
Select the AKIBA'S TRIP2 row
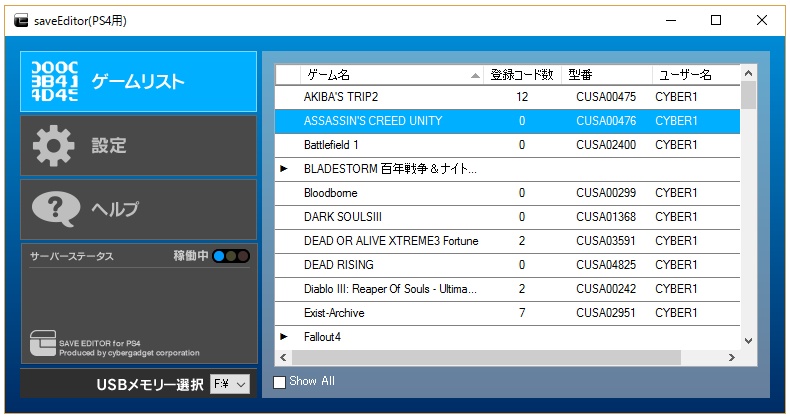coord(507,97)
